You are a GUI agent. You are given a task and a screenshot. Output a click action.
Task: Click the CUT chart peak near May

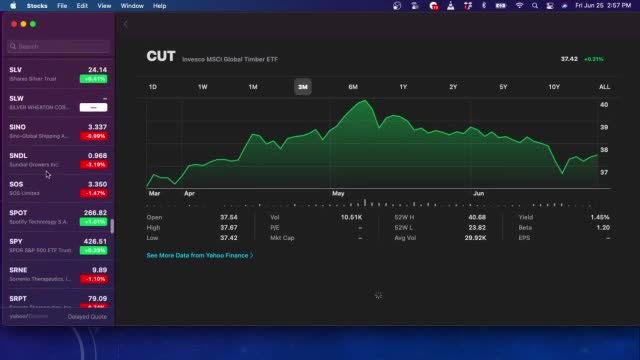point(365,100)
